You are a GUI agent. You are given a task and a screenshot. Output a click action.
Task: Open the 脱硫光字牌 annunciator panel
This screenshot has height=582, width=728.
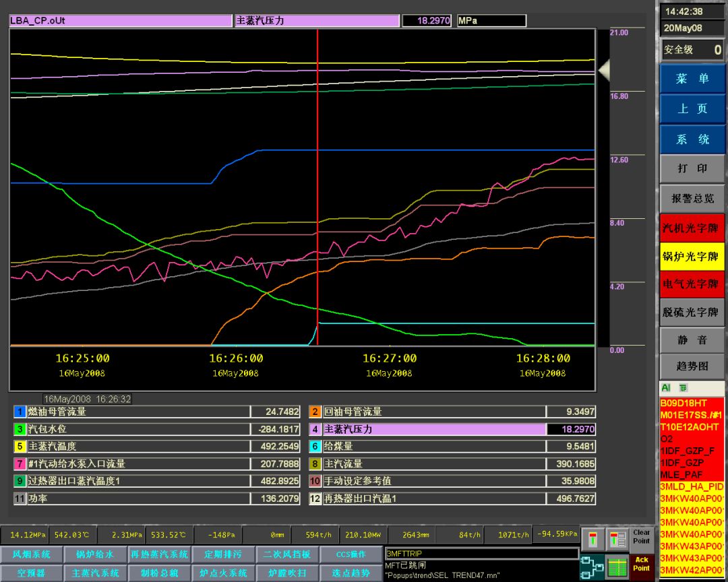click(692, 312)
